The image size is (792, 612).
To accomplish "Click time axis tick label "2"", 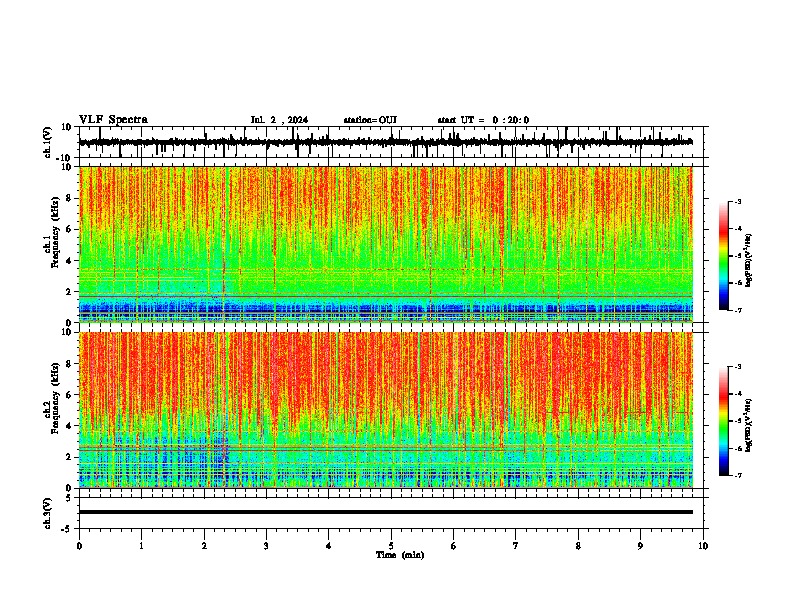I will (204, 546).
